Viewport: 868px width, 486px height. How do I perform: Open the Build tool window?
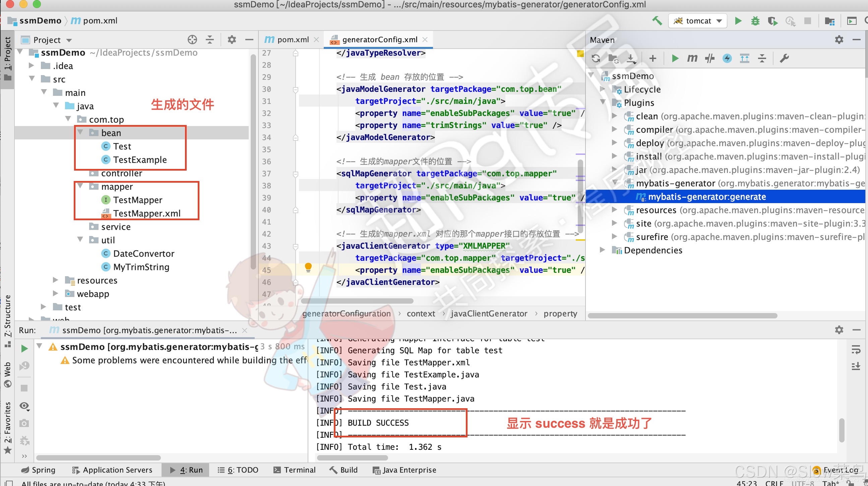[344, 470]
